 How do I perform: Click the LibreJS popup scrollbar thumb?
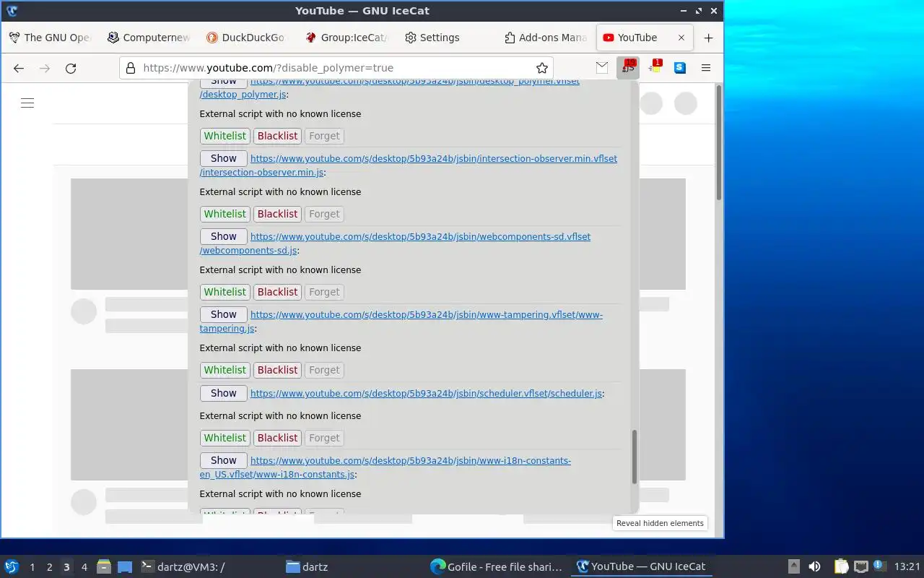(x=635, y=457)
